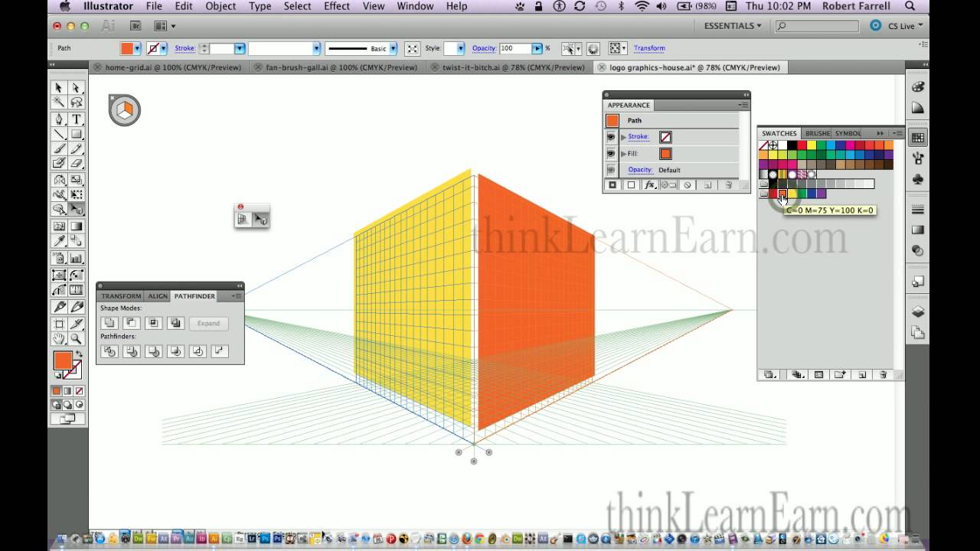980x551 pixels.
Task: Toggle Opacity visibility in Appearance panel
Action: pyautogui.click(x=611, y=170)
